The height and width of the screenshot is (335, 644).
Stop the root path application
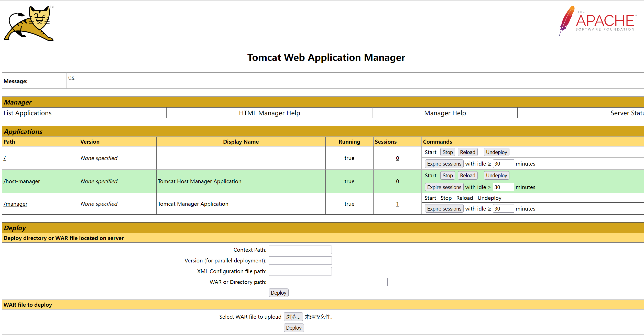point(447,152)
